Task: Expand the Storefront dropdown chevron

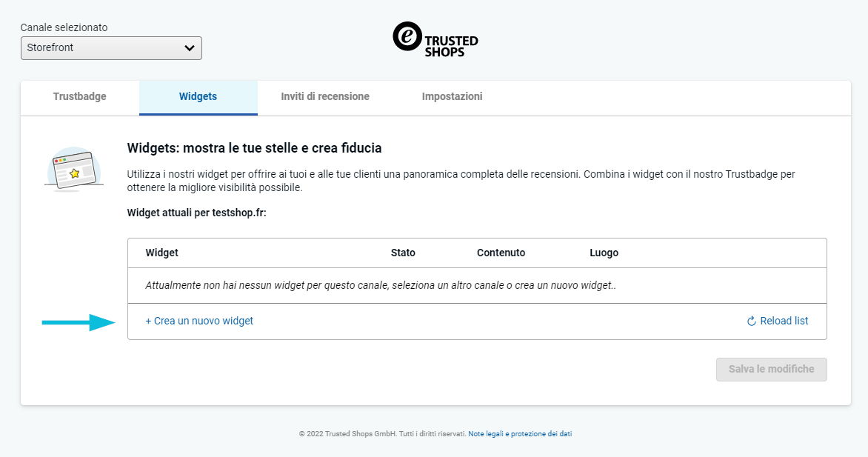Action: 190,48
